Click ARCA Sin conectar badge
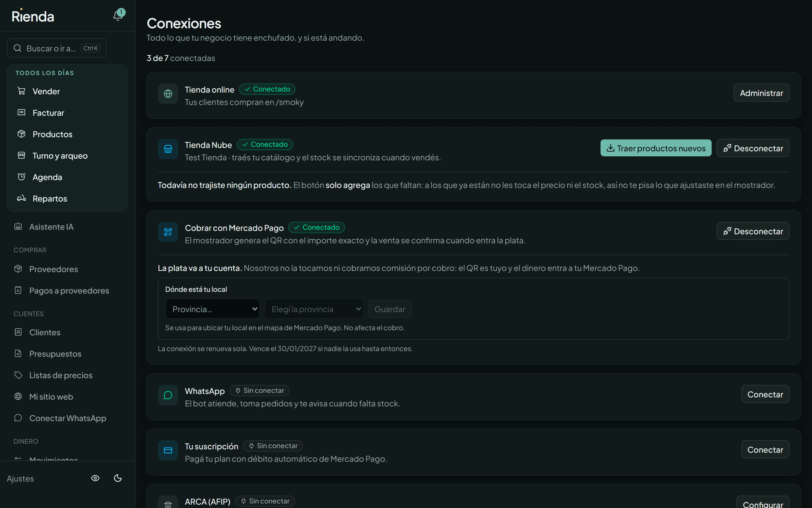Screen dimensions: 812x508 [x=265, y=501]
